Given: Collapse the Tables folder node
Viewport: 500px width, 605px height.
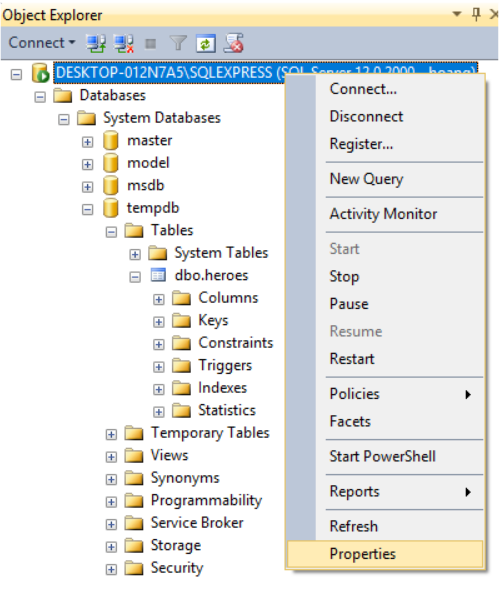Looking at the screenshot, I should click(x=111, y=232).
